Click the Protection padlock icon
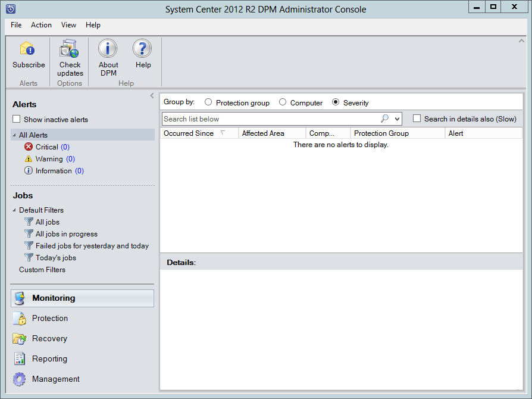 (x=20, y=318)
